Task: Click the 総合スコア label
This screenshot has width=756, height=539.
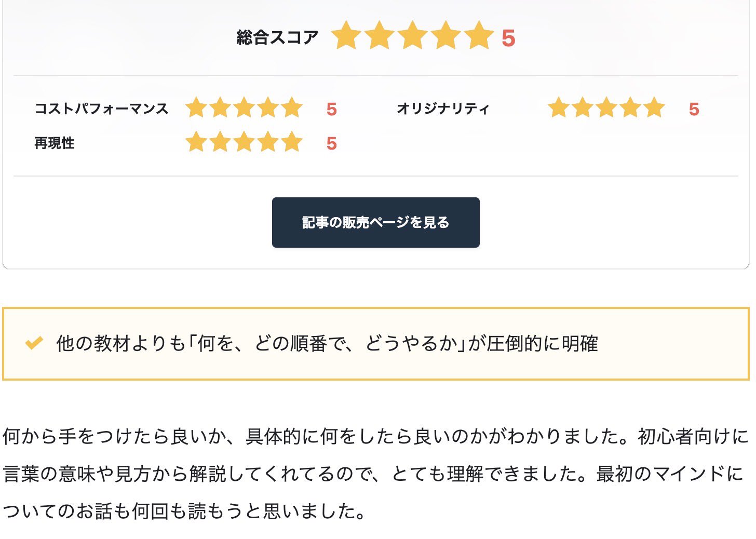Action: click(x=277, y=37)
